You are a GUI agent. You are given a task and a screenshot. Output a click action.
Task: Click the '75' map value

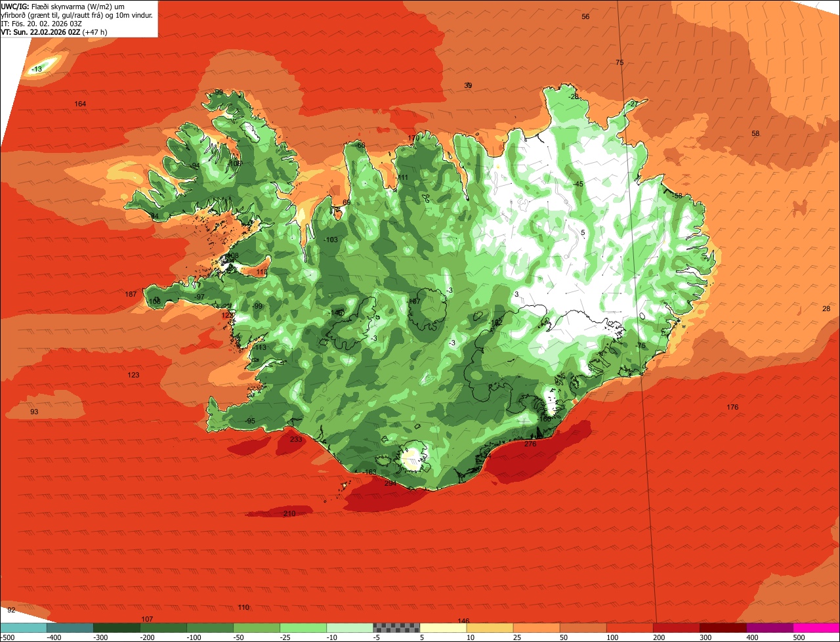[x=619, y=62]
